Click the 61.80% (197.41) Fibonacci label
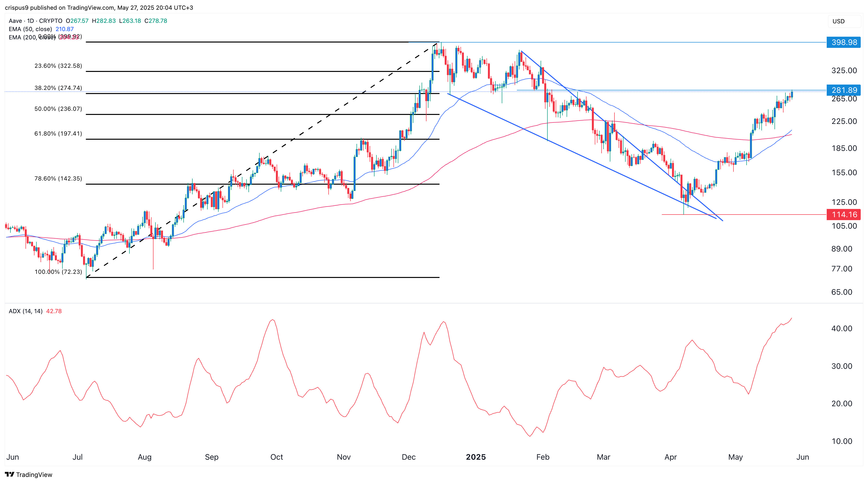Image resolution: width=868 pixels, height=483 pixels. (x=58, y=133)
